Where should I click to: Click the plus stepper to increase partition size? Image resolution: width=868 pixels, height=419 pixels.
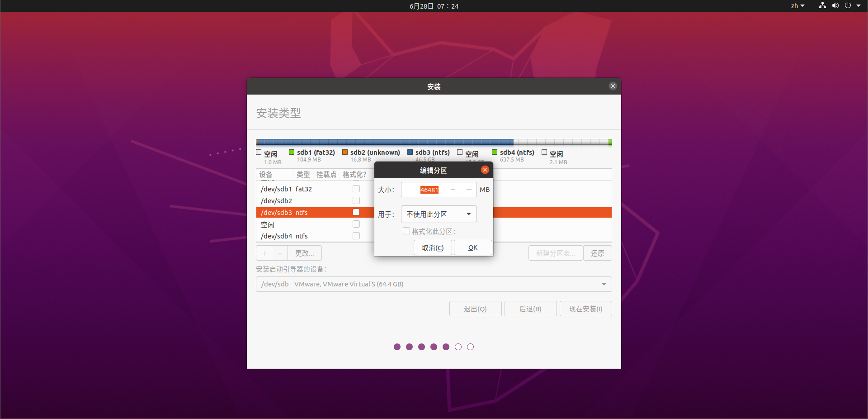coord(469,190)
